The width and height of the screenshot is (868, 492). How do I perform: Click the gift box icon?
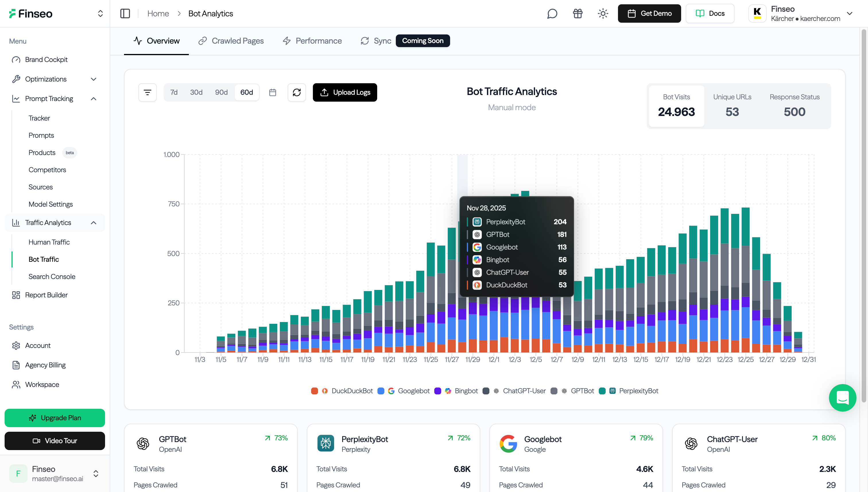[578, 13]
